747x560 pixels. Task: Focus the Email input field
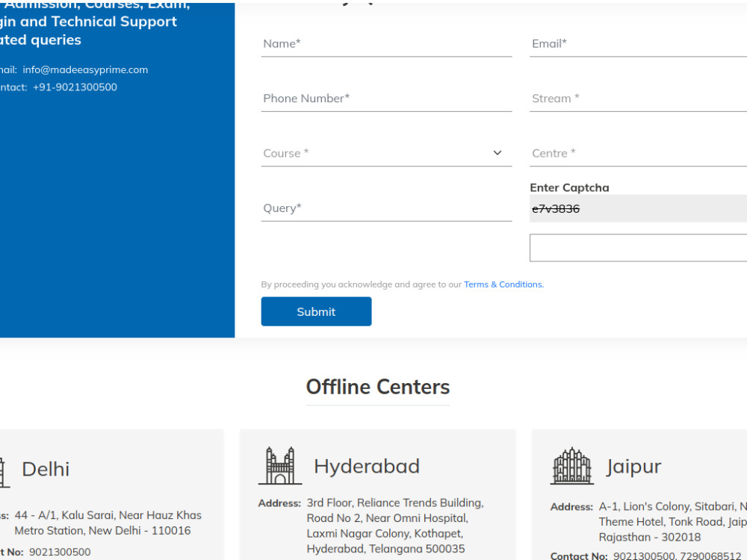click(x=639, y=44)
